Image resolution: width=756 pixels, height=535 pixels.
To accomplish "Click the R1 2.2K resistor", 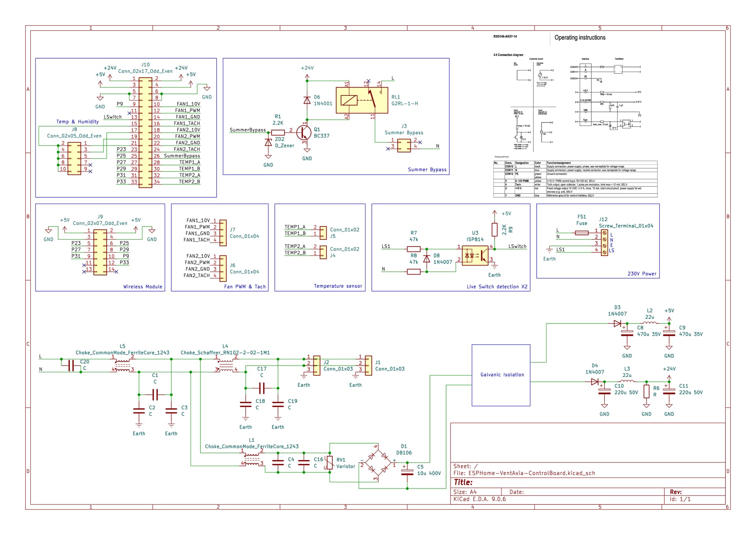I will pyautogui.click(x=278, y=133).
